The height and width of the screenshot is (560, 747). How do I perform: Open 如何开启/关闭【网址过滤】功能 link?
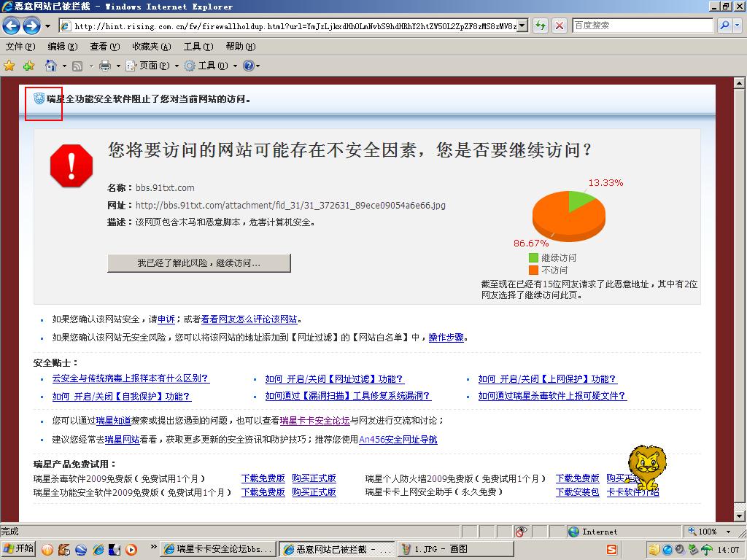pyautogui.click(x=334, y=379)
